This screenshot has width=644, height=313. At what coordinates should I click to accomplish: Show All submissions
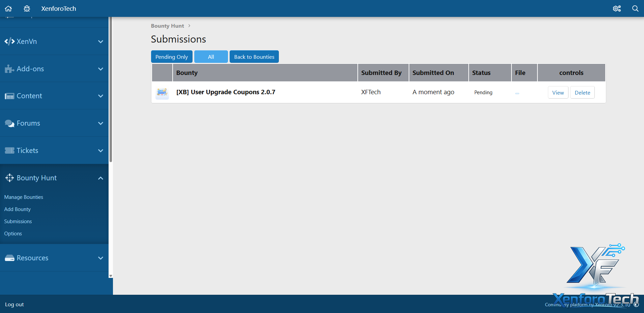[211, 57]
